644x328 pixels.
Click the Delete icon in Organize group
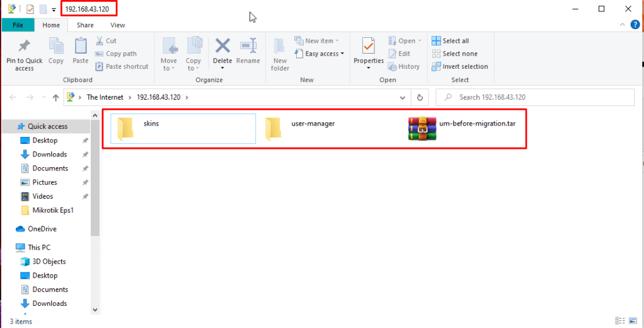(x=222, y=49)
